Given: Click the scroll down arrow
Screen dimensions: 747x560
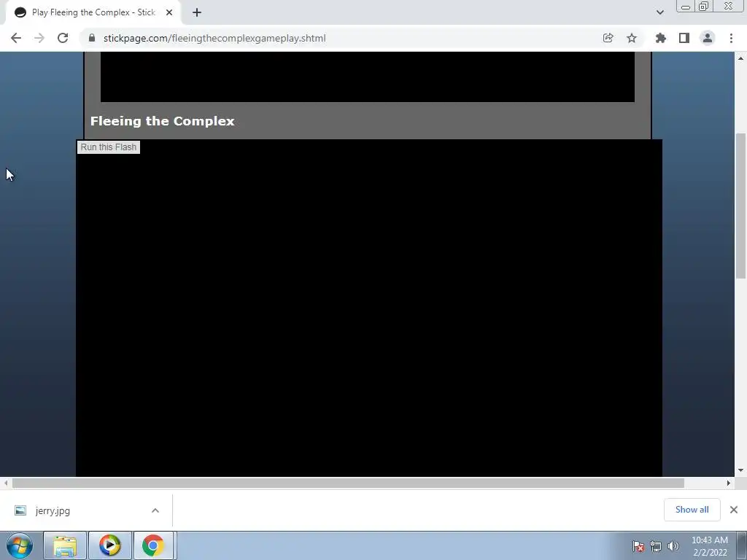Looking at the screenshot, I should point(741,470).
